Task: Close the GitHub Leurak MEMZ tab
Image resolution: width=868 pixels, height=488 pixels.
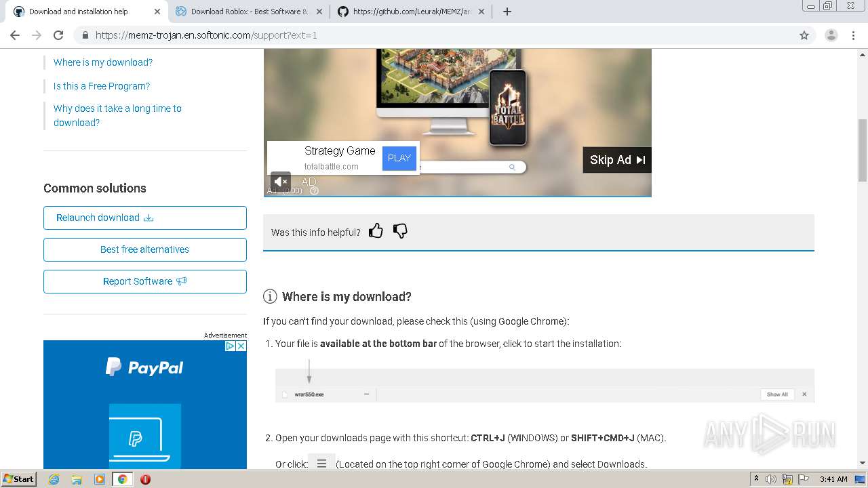Action: (x=481, y=12)
